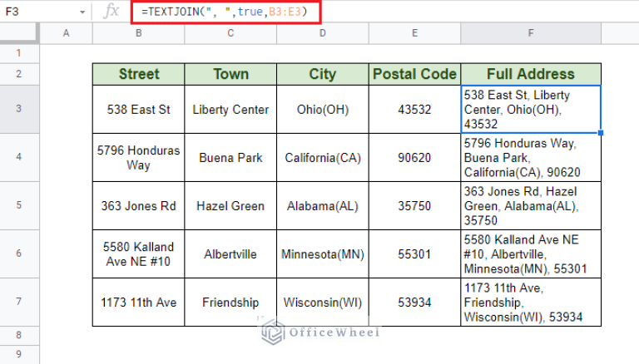Select row 3 header
Image resolution: width=639 pixels, height=364 pixels.
19,109
